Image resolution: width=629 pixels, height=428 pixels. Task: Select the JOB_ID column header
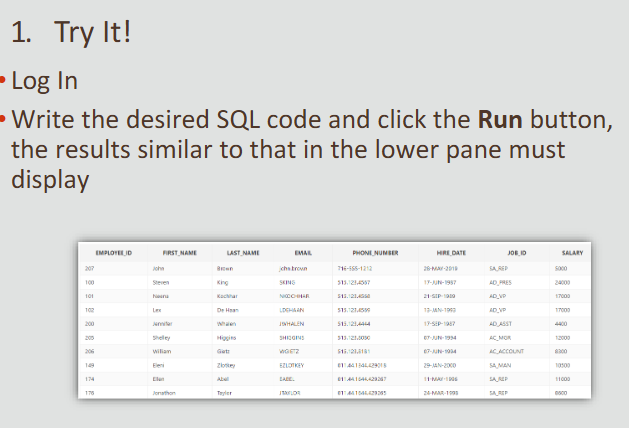pyautogui.click(x=517, y=253)
